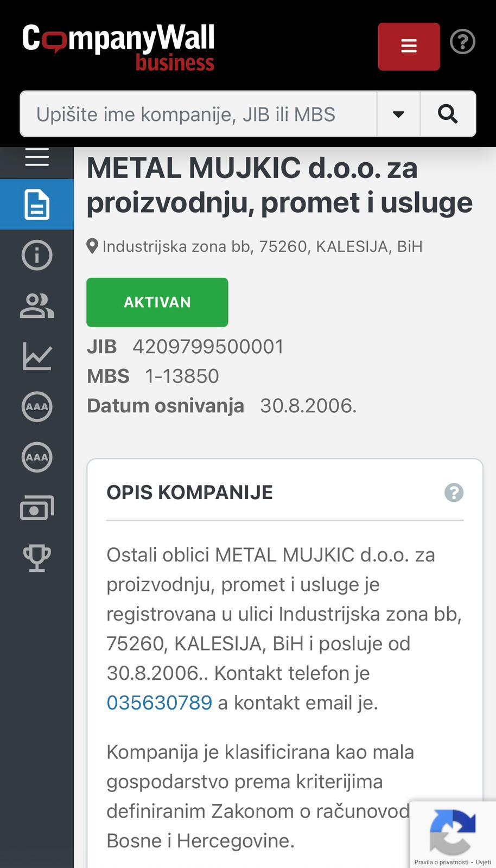Click the green AKTIVAN status button
496x868 pixels.
point(157,302)
